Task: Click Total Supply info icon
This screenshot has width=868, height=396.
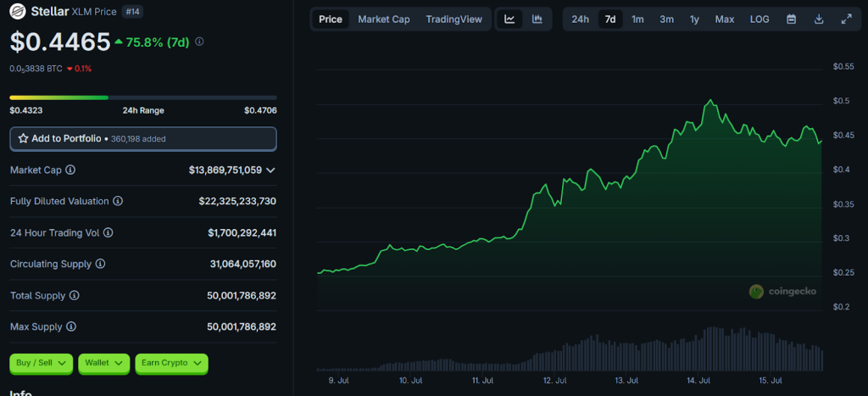Action: click(75, 296)
